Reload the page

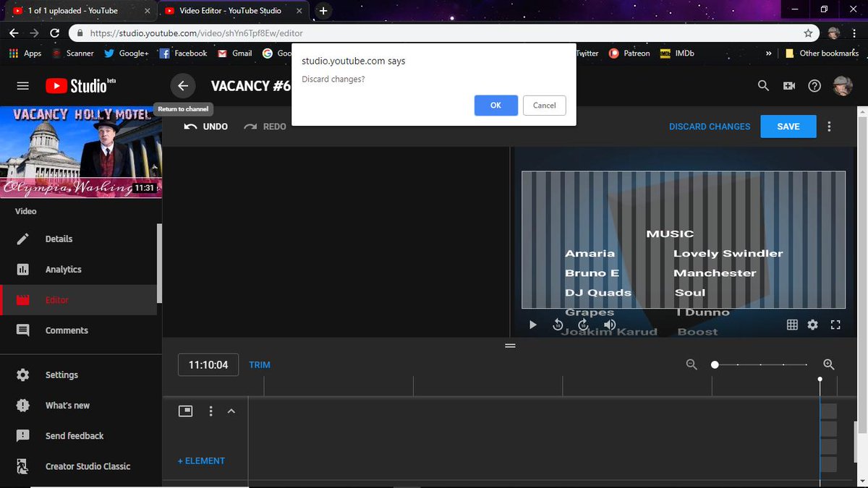55,33
